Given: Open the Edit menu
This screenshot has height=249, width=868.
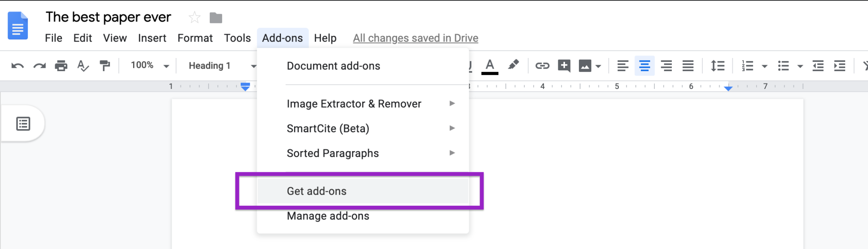Looking at the screenshot, I should coord(83,38).
